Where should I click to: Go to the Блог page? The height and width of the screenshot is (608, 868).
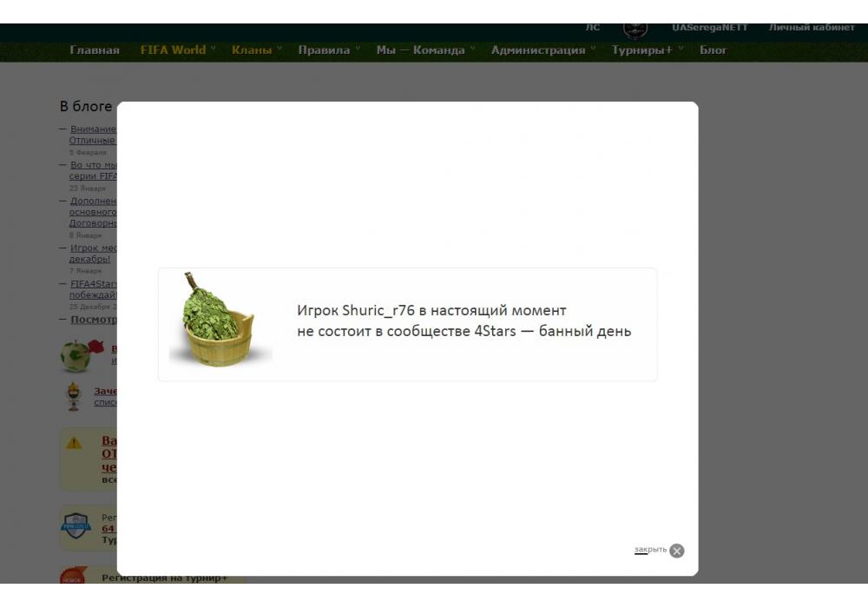coord(713,50)
